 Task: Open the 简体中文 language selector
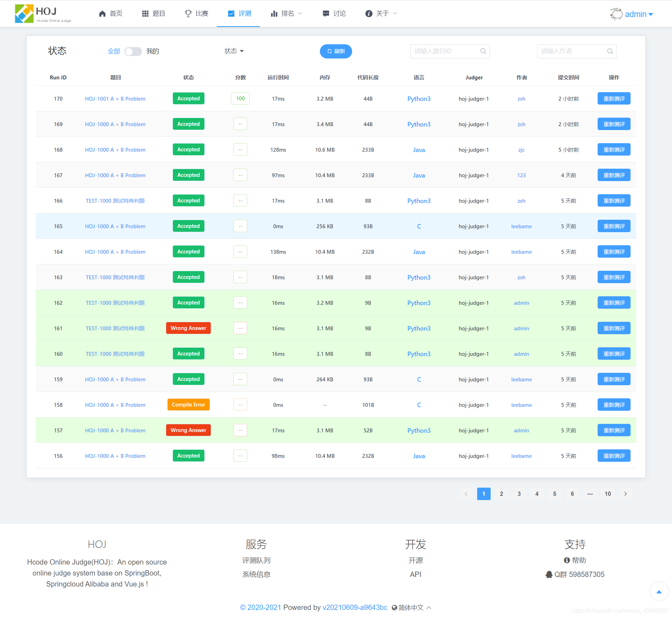(x=411, y=607)
